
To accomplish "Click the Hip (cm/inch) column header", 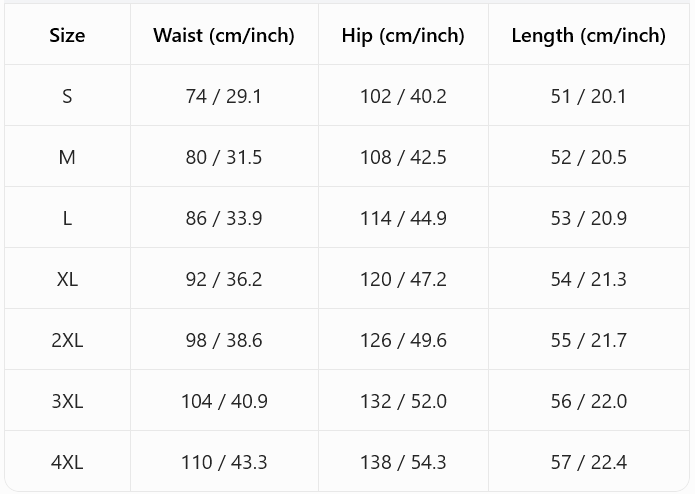I will [403, 35].
